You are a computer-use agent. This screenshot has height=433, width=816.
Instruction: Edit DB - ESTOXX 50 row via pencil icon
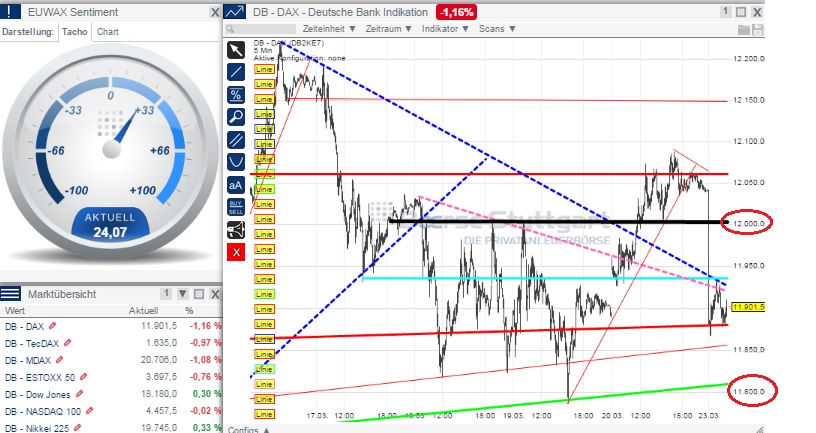(83, 377)
